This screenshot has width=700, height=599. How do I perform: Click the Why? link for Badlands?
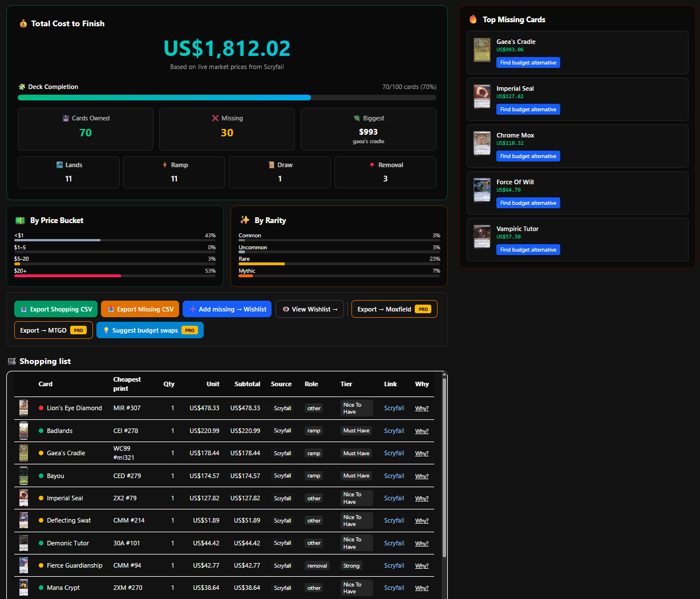422,431
